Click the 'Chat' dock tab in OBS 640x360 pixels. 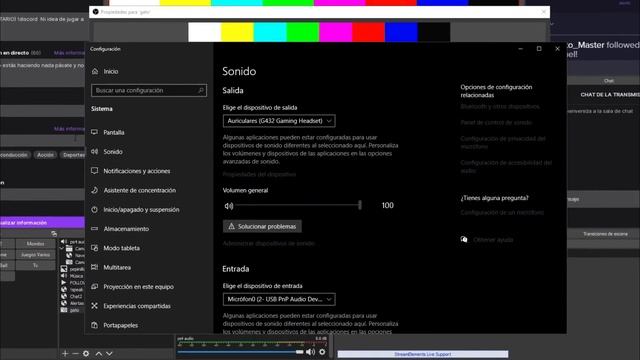(x=609, y=81)
